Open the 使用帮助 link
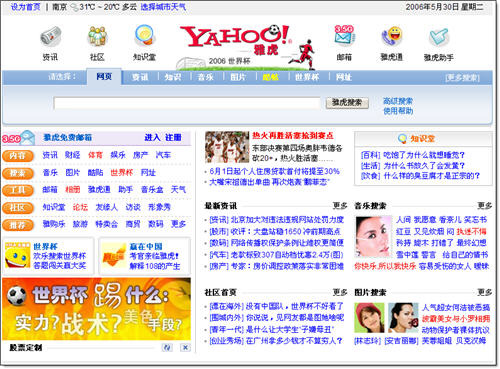The image size is (500, 369). point(398,111)
